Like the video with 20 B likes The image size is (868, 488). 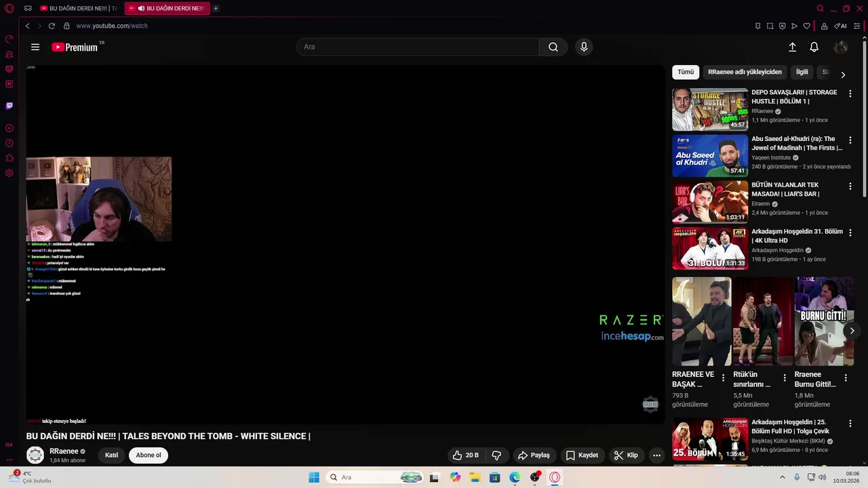click(466, 455)
